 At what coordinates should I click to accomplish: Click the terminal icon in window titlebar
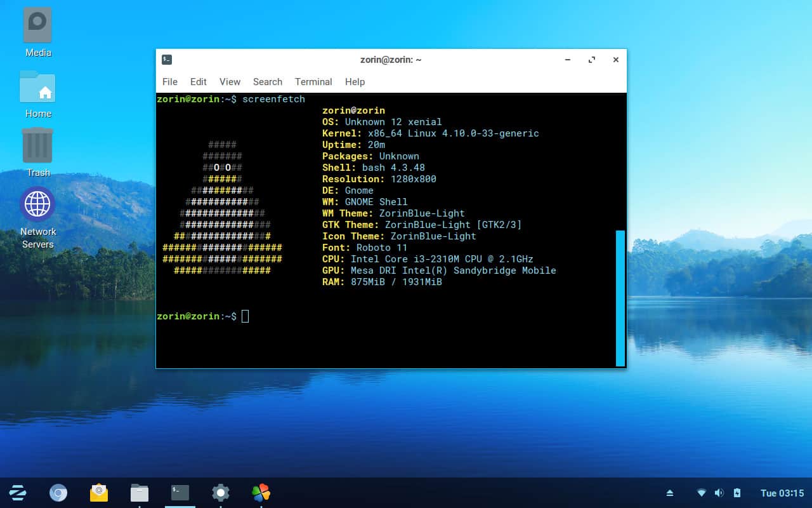point(167,60)
